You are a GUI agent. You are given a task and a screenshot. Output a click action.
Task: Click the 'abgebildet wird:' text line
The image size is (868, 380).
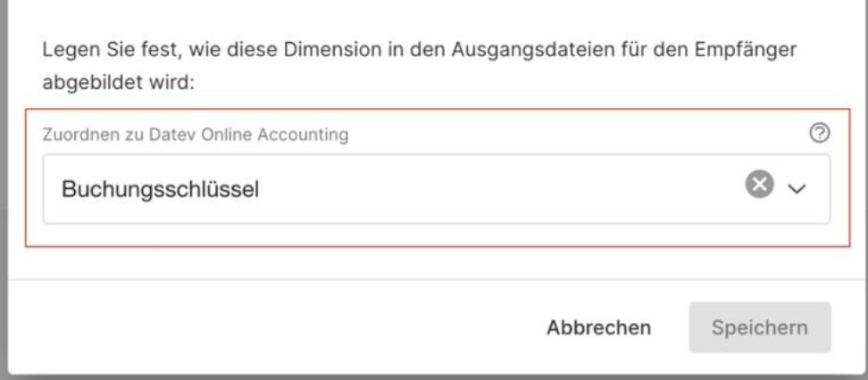pyautogui.click(x=119, y=83)
